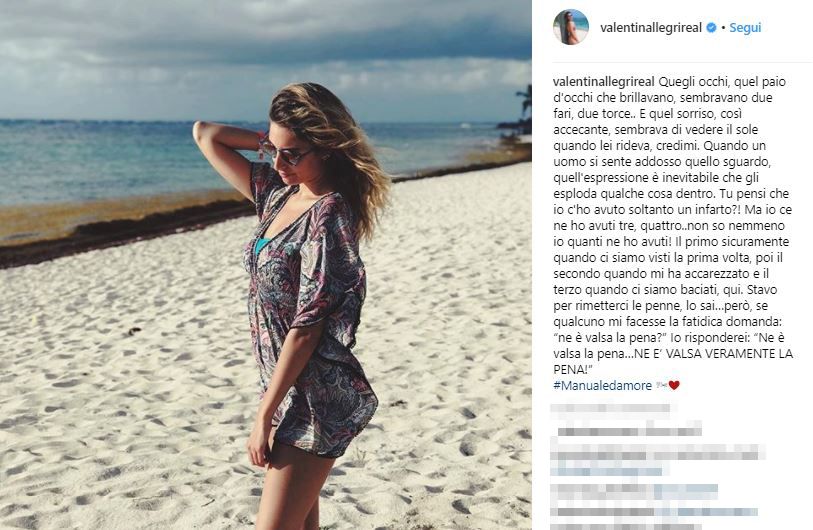This screenshot has width=813, height=530.
Task: Click the blue verified badge
Action: pos(711,27)
